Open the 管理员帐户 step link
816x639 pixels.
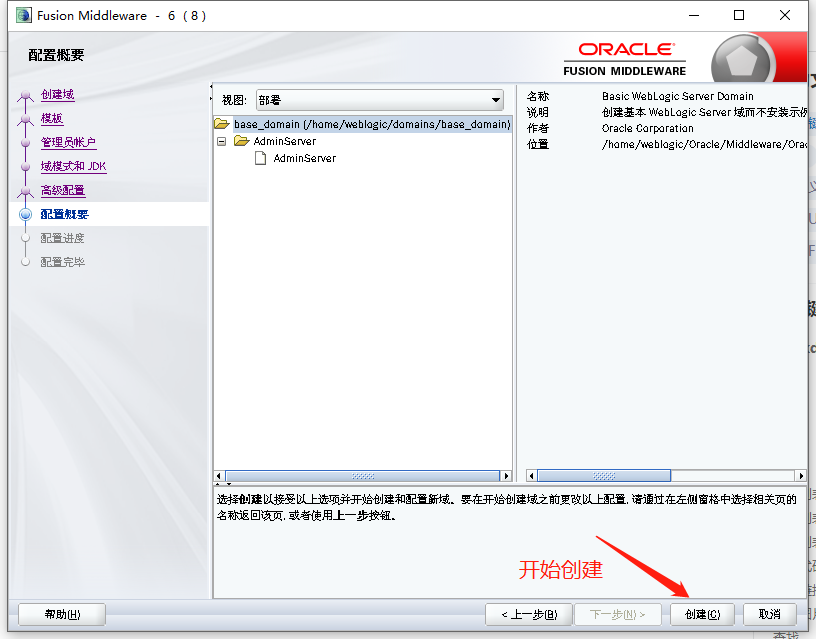coord(69,140)
